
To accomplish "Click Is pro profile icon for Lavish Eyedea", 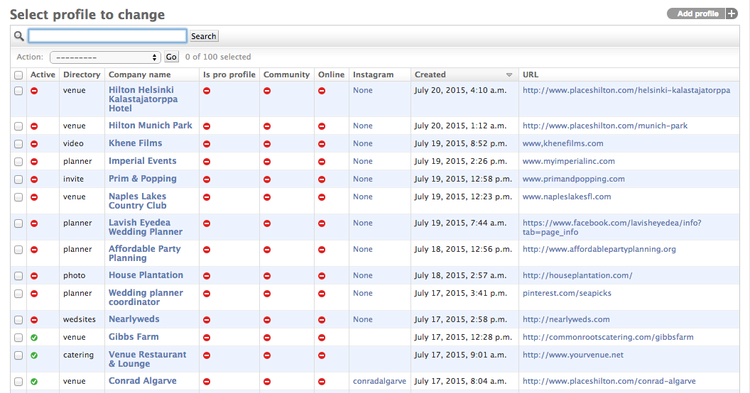I will (207, 223).
